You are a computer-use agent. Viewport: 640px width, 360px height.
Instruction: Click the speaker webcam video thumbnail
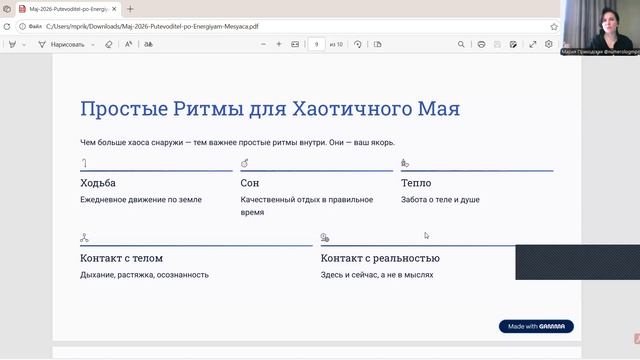[x=600, y=27]
